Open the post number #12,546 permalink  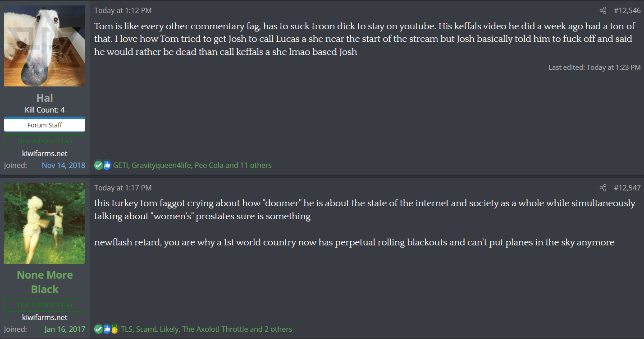(627, 10)
